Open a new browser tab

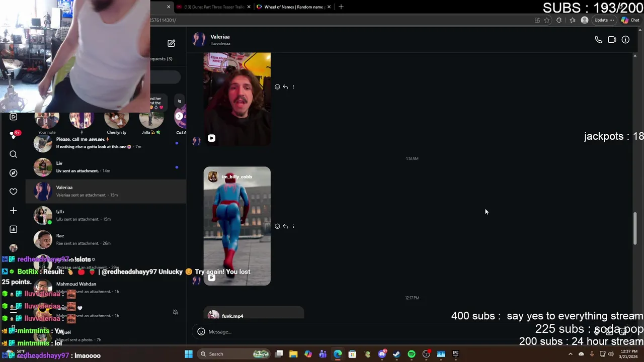point(341,7)
